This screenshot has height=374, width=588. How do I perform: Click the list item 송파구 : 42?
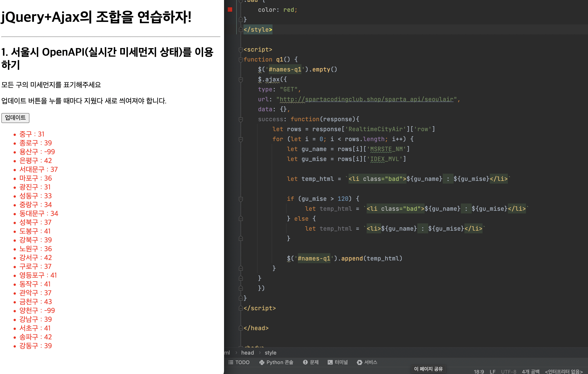(x=35, y=337)
